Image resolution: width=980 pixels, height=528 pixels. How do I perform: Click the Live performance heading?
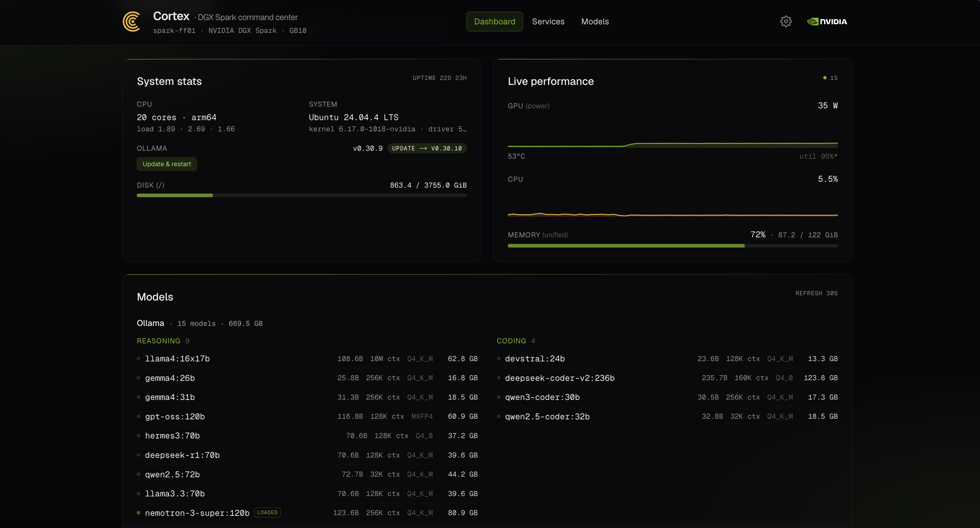click(x=551, y=81)
